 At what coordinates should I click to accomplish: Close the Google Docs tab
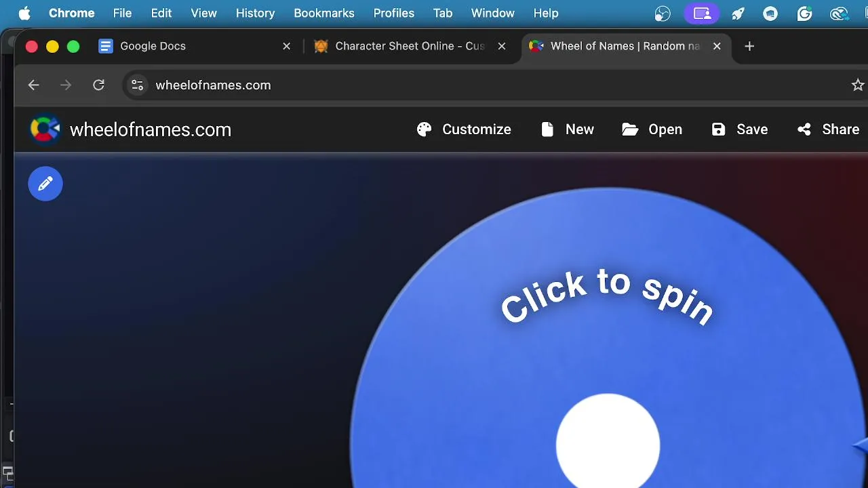pyautogui.click(x=287, y=46)
